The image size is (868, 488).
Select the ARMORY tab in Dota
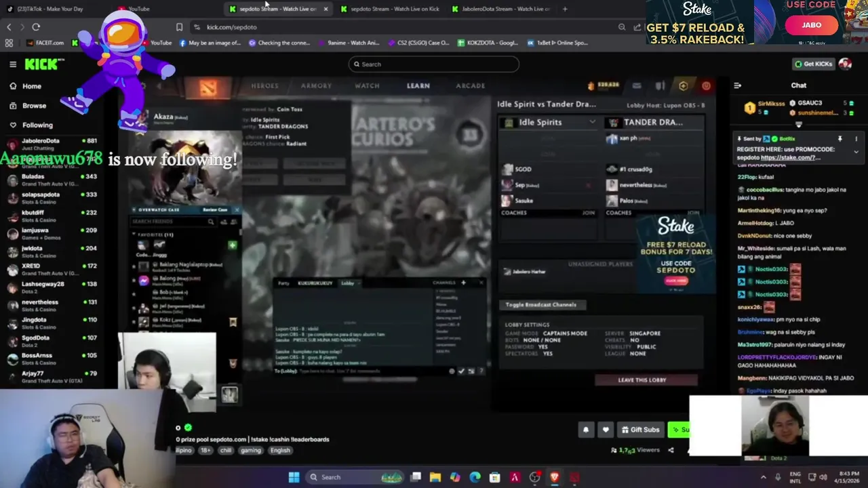tap(316, 86)
